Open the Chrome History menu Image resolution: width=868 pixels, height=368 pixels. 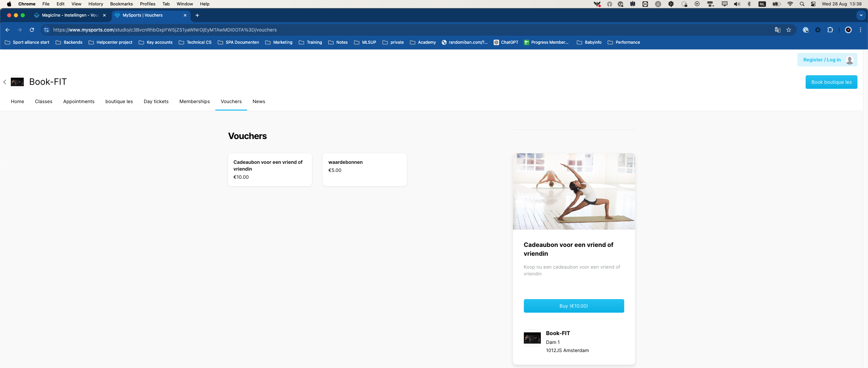[x=96, y=4]
